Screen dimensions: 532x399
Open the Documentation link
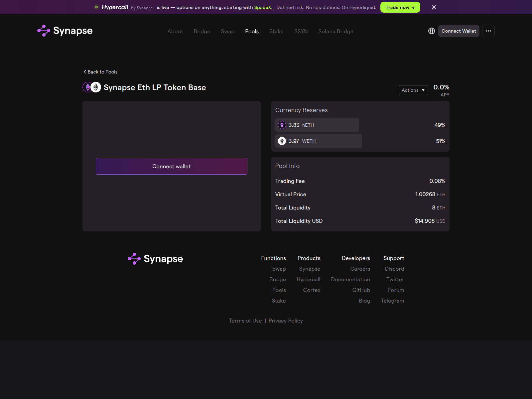tap(350, 279)
